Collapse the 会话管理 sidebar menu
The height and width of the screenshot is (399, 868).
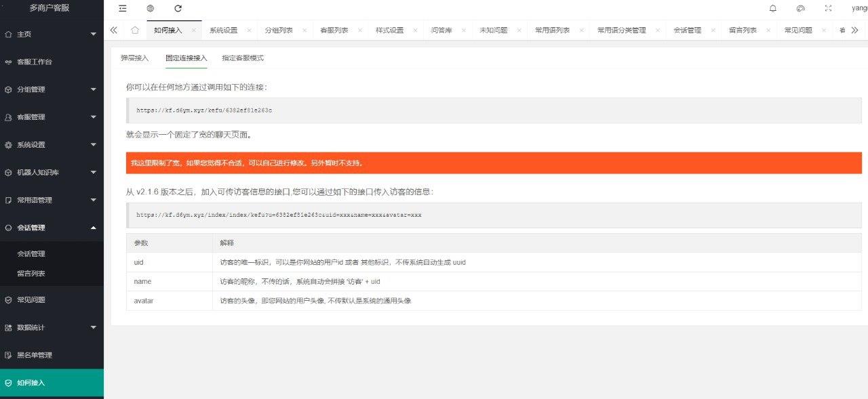(x=52, y=228)
